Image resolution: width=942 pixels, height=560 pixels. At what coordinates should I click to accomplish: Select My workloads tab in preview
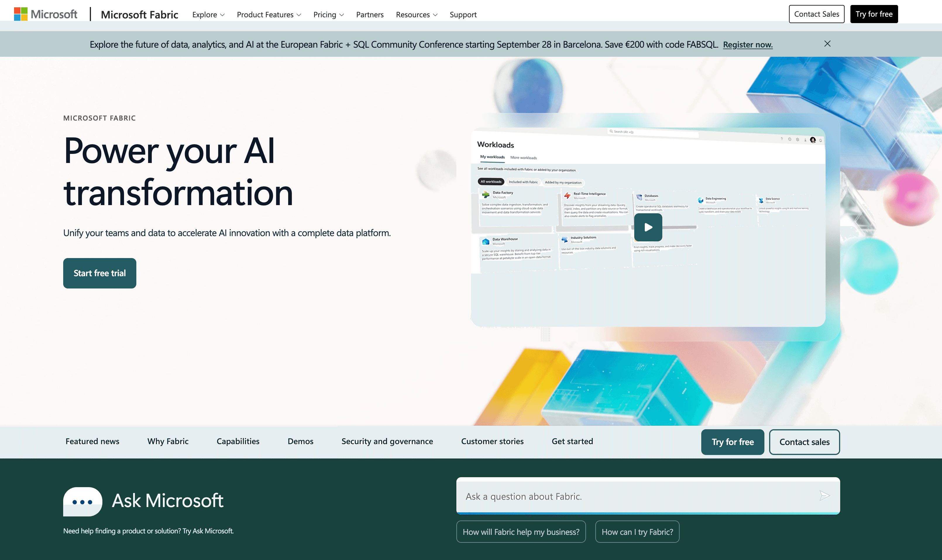tap(492, 157)
